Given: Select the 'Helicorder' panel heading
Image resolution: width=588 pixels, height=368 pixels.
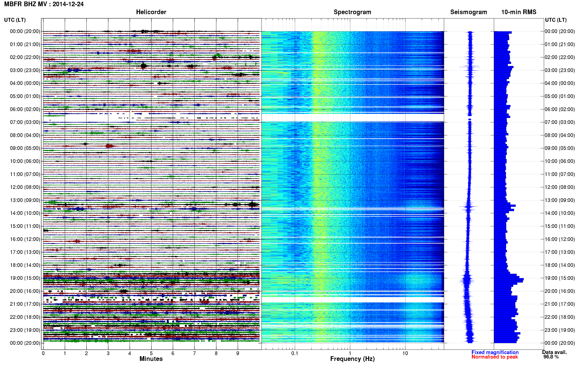Looking at the screenshot, I should tap(151, 12).
